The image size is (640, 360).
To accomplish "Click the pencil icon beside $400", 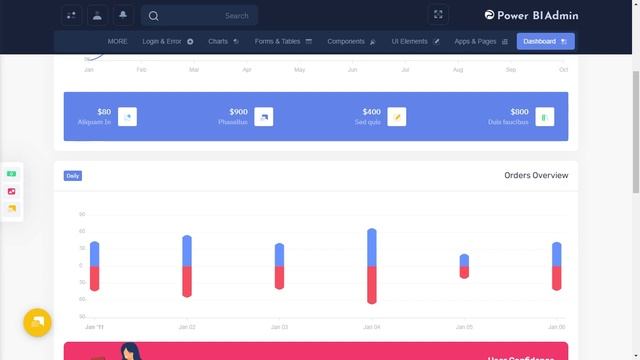I will click(x=397, y=117).
